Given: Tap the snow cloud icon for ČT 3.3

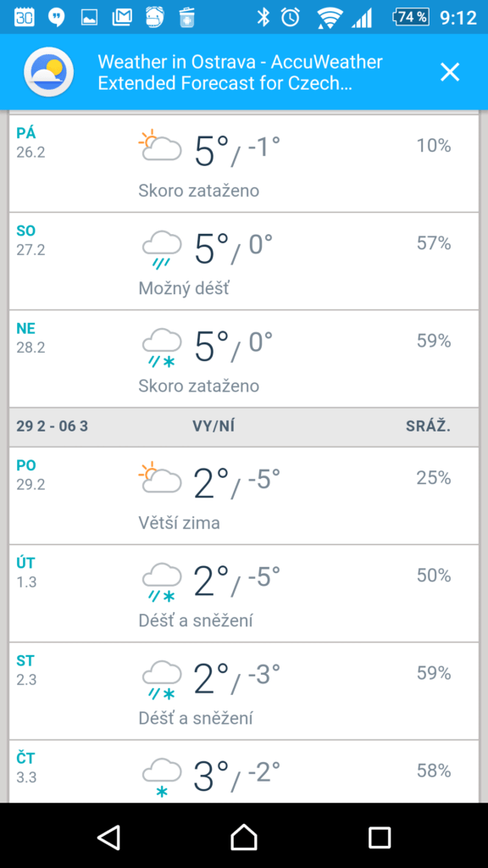Looking at the screenshot, I should pos(162,777).
